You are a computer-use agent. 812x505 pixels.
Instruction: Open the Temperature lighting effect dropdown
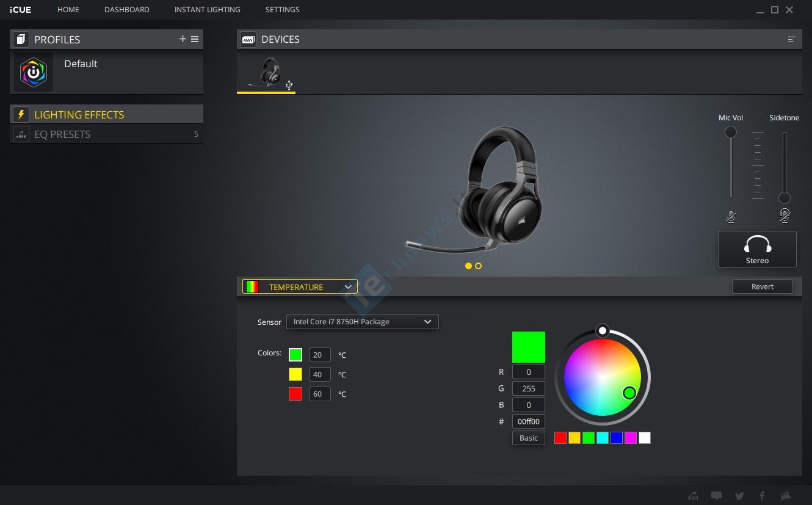pyautogui.click(x=300, y=286)
